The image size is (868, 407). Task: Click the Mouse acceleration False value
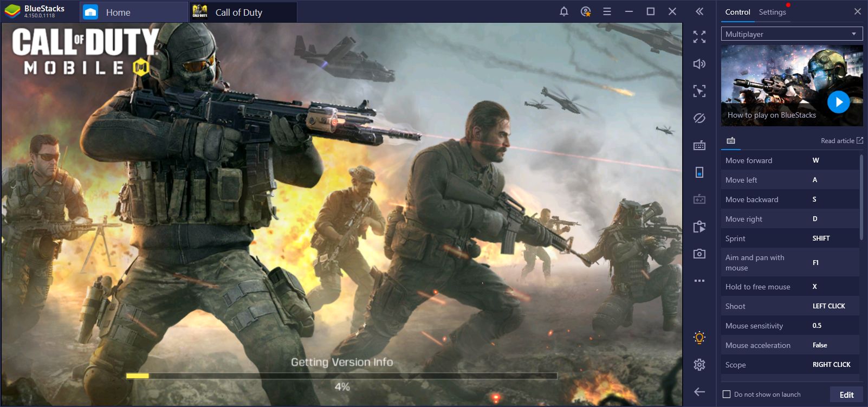tap(820, 345)
